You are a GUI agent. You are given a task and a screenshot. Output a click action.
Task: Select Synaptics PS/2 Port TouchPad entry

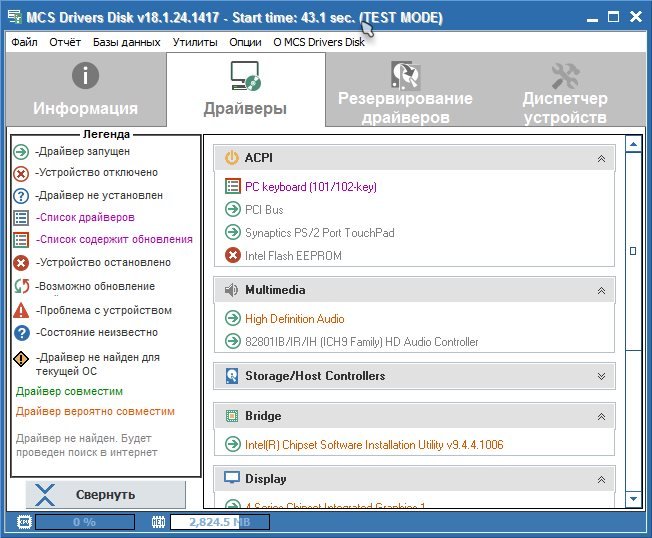point(319,233)
